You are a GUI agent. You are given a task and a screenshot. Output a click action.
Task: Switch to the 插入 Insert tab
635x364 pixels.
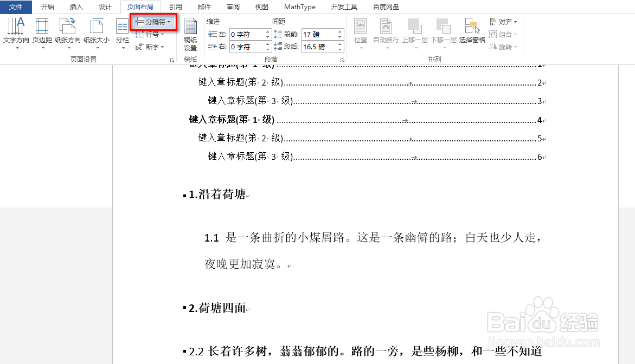76,7
